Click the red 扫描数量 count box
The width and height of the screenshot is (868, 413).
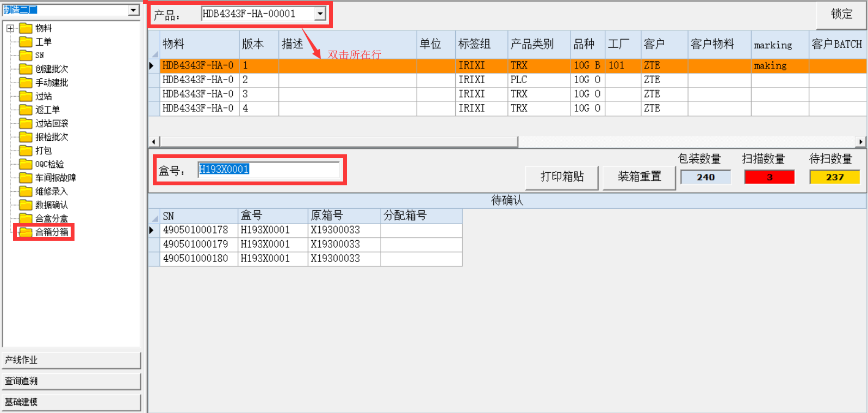(769, 177)
